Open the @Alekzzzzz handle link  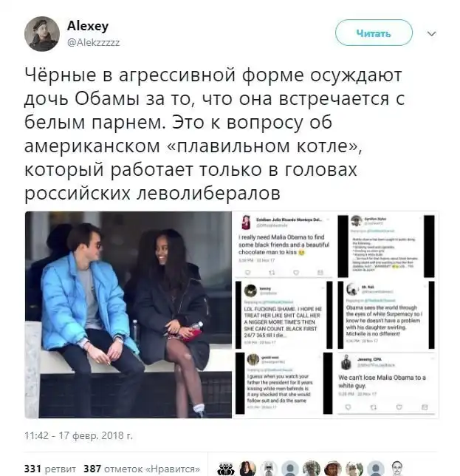pyautogui.click(x=93, y=43)
